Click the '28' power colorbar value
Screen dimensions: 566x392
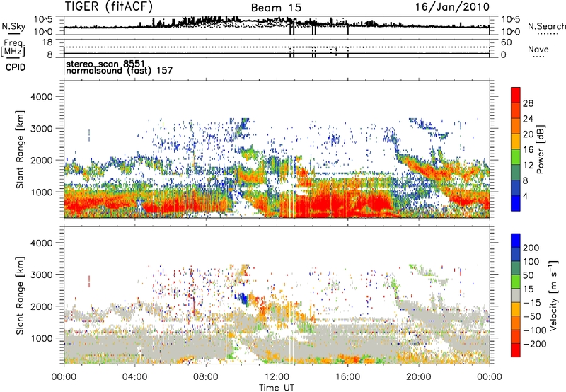coord(528,103)
